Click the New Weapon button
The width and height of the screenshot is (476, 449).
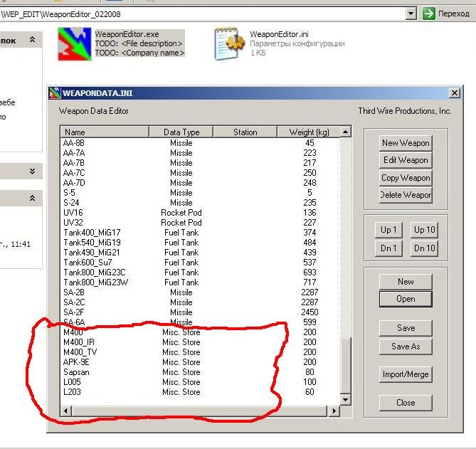tap(406, 143)
